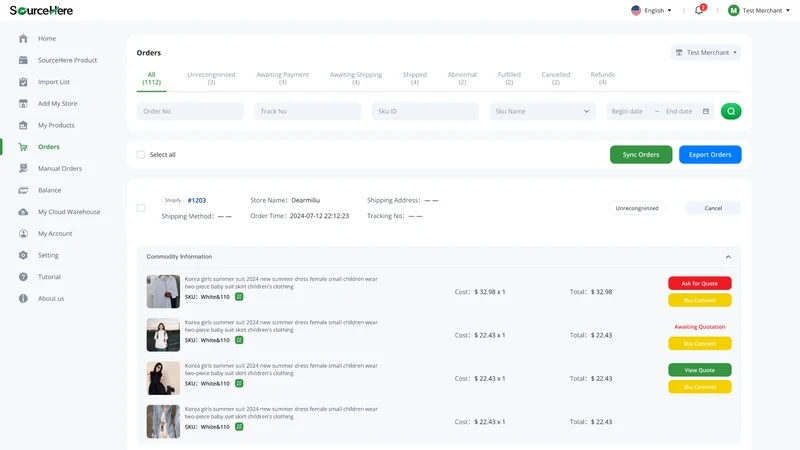Click green SKU icon on last listed item
The height and width of the screenshot is (450, 800).
[239, 427]
